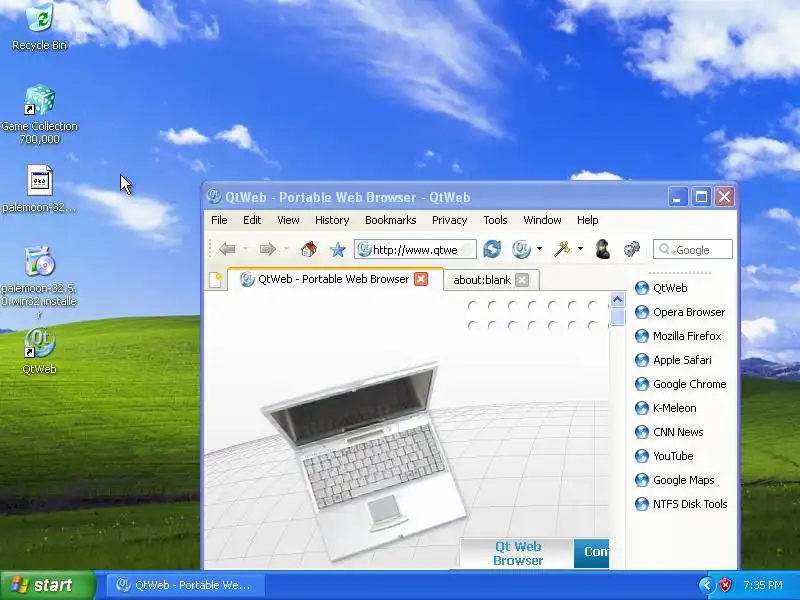The height and width of the screenshot is (600, 800).
Task: Open the File menu
Action: 219,220
